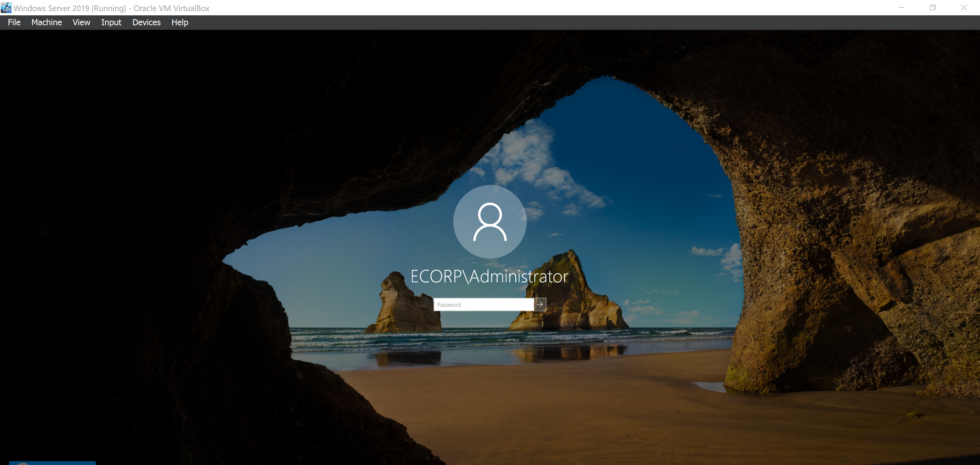The width and height of the screenshot is (980, 465).
Task: Minimize the VirtualBox window
Action: (x=902, y=8)
